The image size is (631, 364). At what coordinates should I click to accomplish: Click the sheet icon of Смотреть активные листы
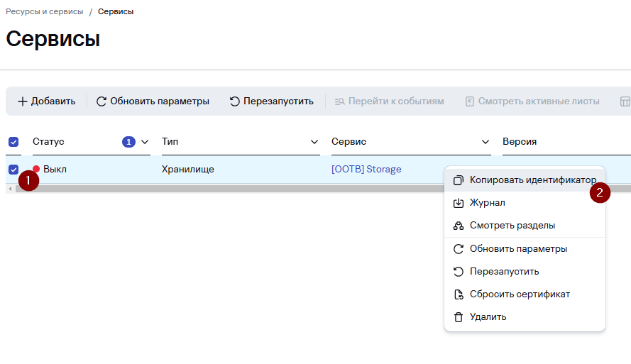pos(470,101)
